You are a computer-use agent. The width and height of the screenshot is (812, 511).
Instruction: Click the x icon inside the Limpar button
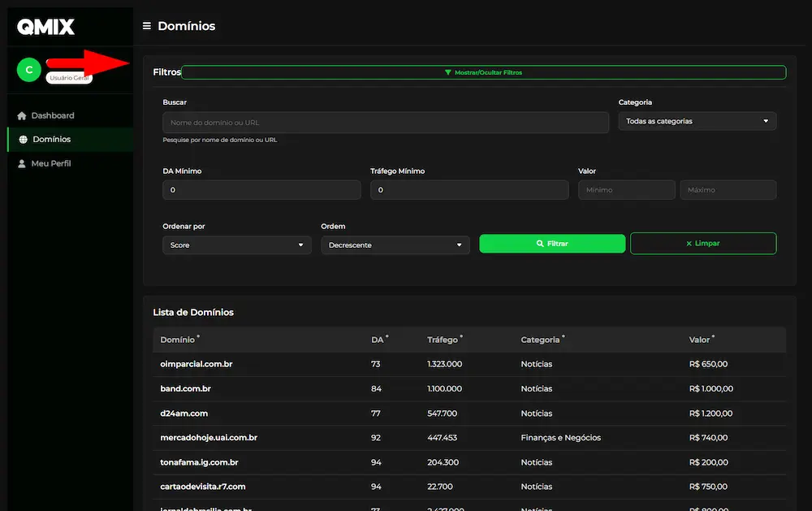coord(689,243)
